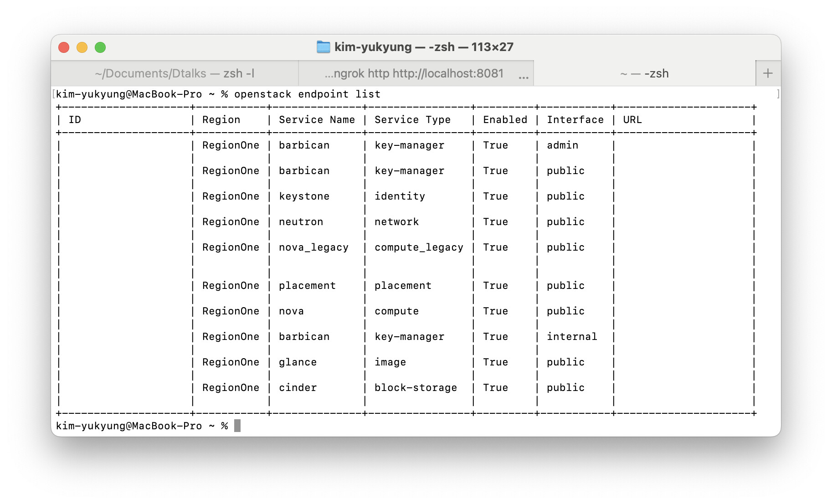Click the "openstack endpoint list" command text

[x=307, y=94]
